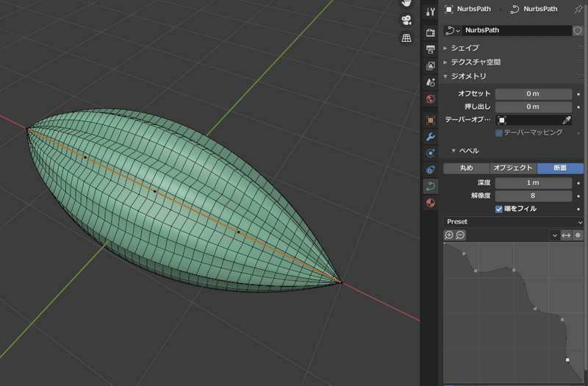Click the 深度 value field
588x386 pixels.
click(x=534, y=183)
